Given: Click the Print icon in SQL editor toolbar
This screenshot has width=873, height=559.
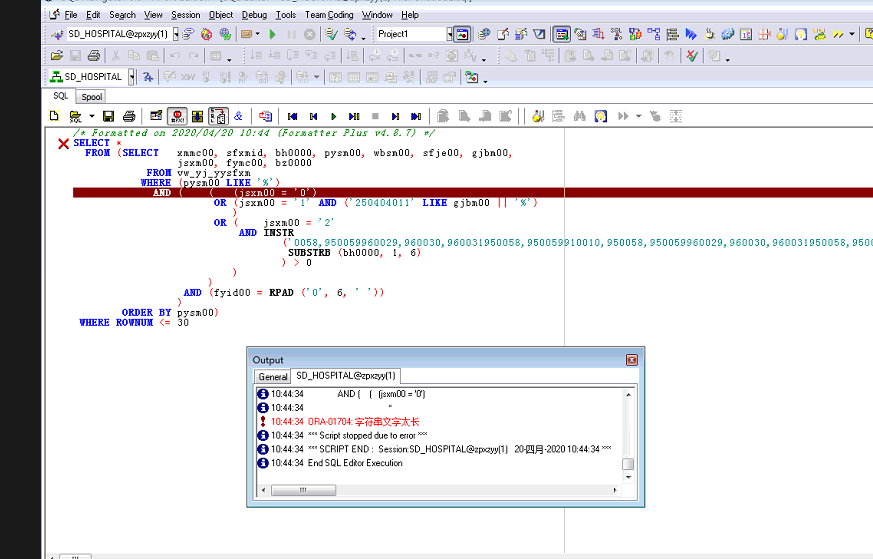Looking at the screenshot, I should click(129, 116).
